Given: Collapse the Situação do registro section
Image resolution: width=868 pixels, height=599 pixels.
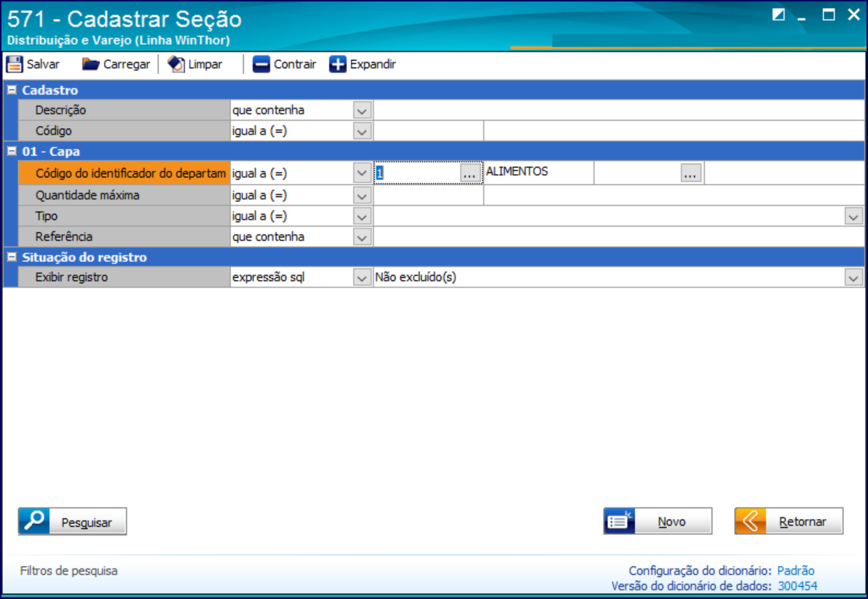Looking at the screenshot, I should click(12, 257).
